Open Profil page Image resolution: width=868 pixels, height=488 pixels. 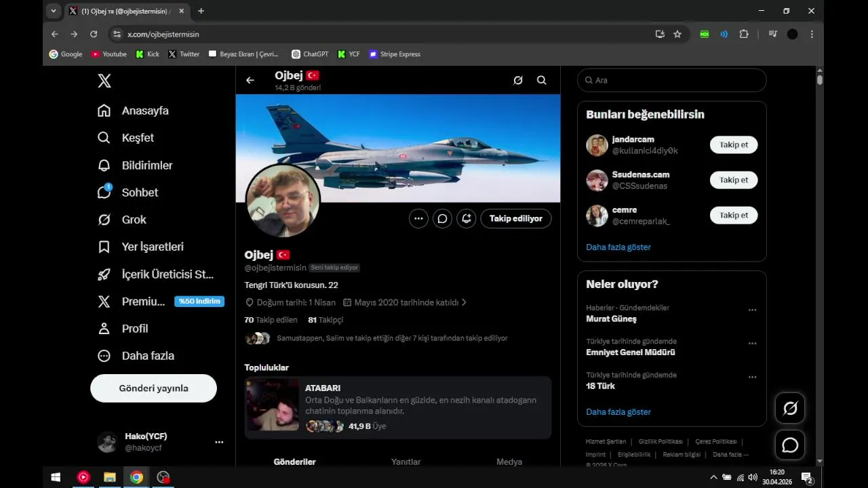(122, 329)
